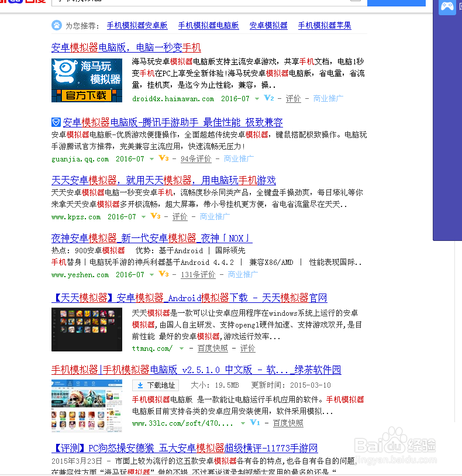Expand the dropdown arrow after guanjia.qq.com date
The width and height of the screenshot is (462, 476).
[152, 159]
